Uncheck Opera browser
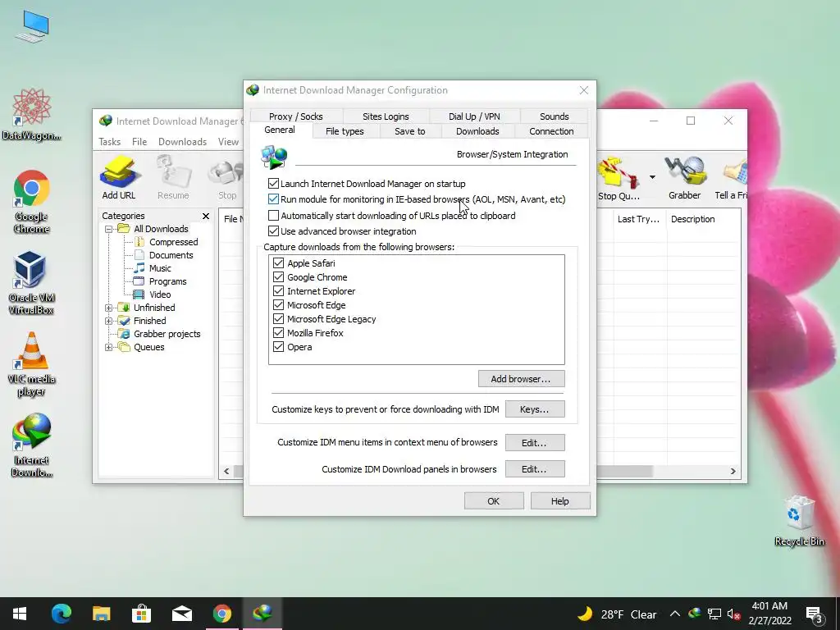Image resolution: width=840 pixels, height=630 pixels. (278, 347)
